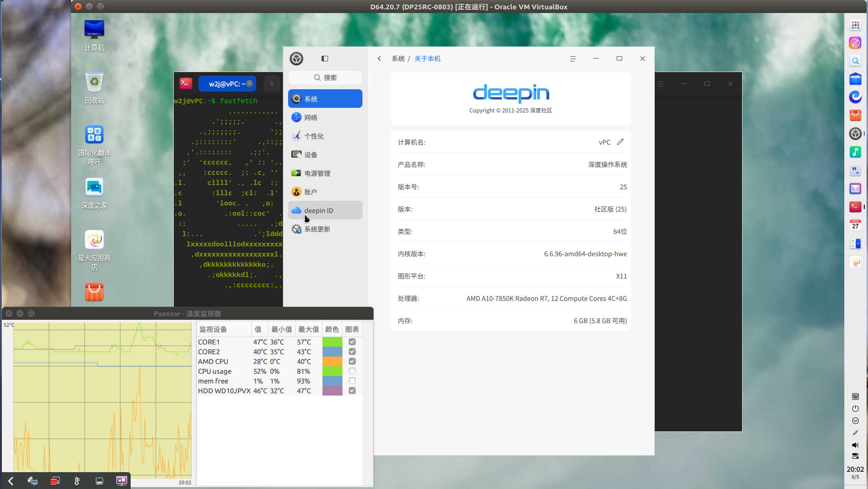Open the 账户 account settings
This screenshot has height=489, width=868.
point(325,192)
